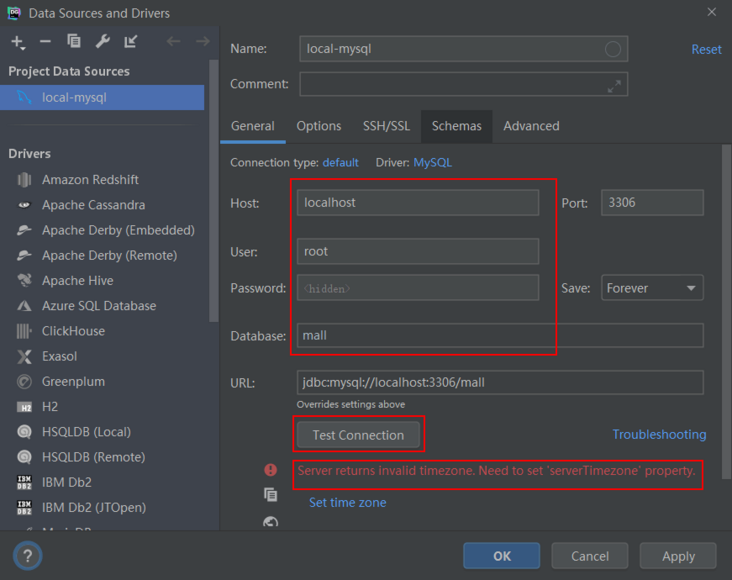Click the copy error icon beside message
This screenshot has height=580, width=732.
point(270,495)
